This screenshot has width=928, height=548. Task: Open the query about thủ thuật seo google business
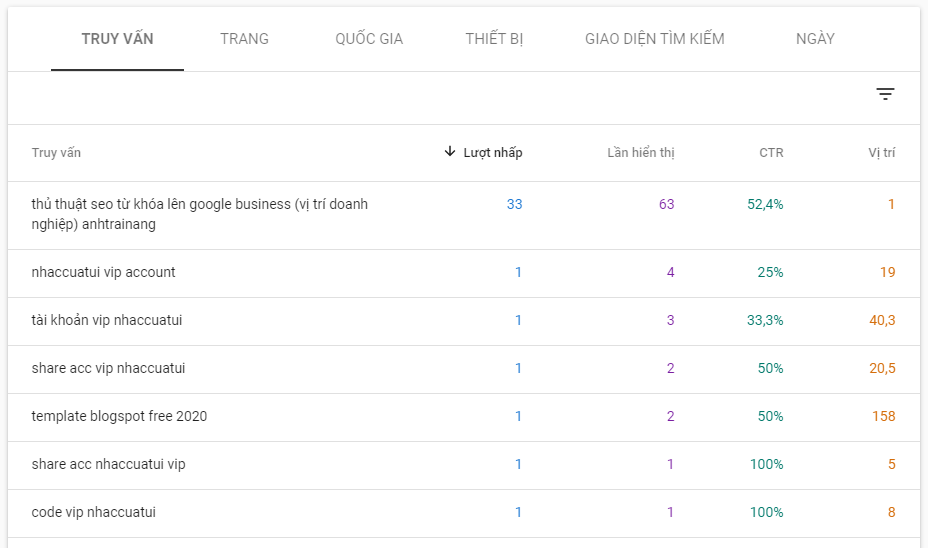tap(200, 214)
